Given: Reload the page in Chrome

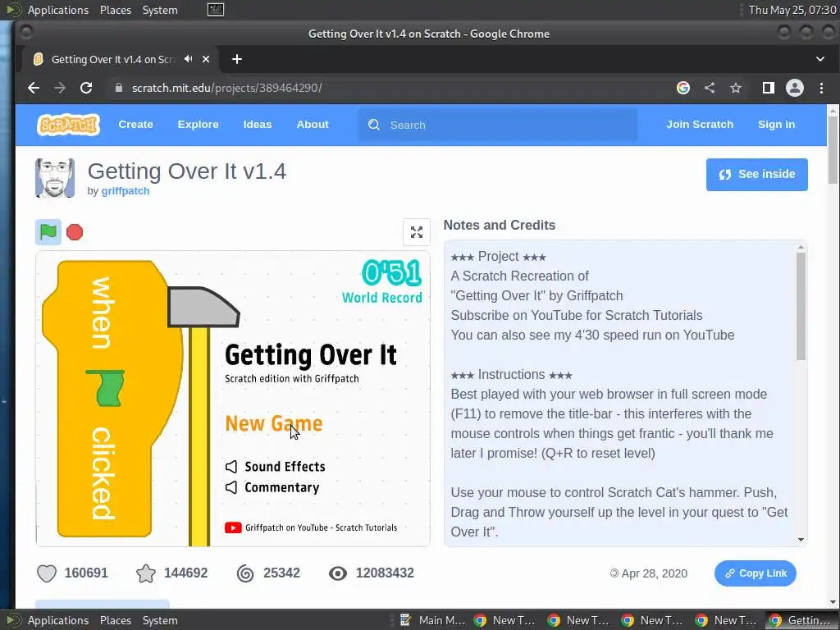Looking at the screenshot, I should tap(86, 88).
